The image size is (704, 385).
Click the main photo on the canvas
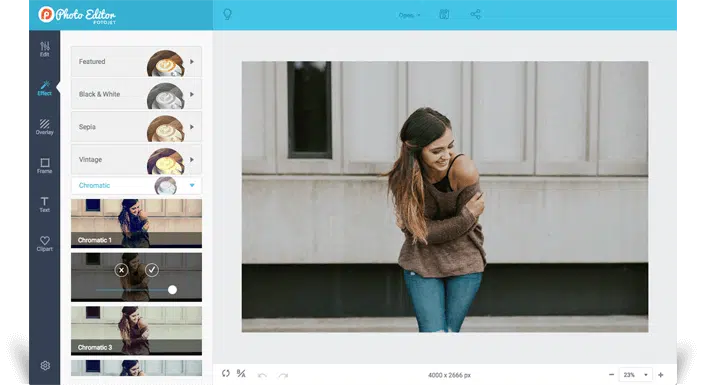444,197
